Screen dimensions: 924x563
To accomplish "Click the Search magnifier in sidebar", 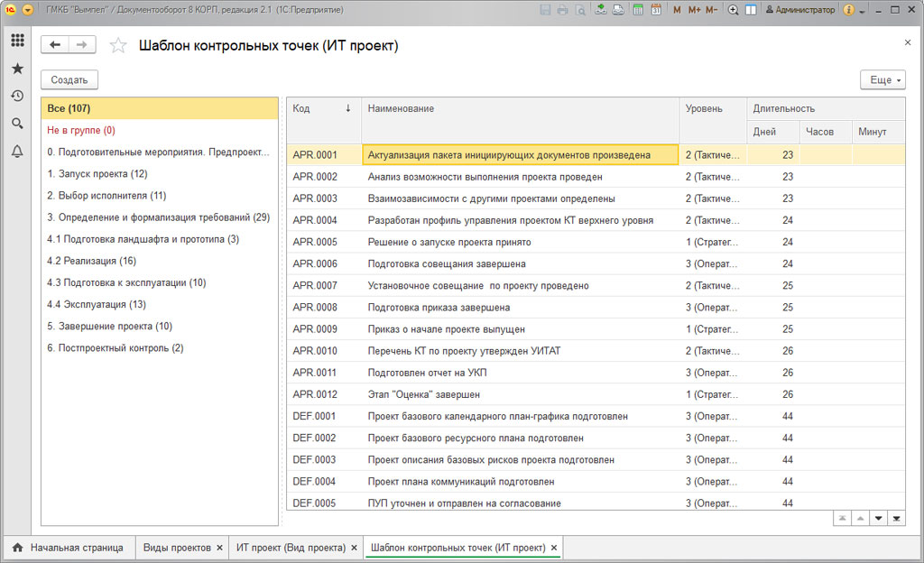I will [17, 124].
